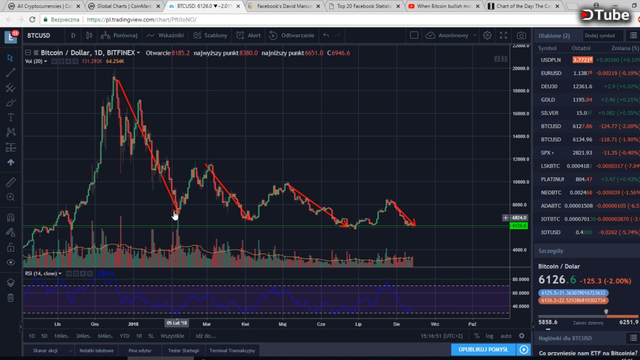Select the 5D time range

(44, 336)
